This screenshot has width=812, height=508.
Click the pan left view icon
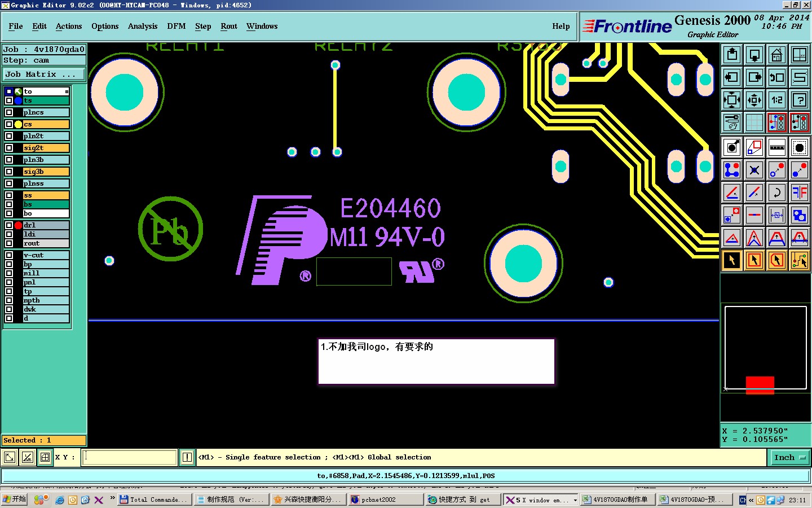(x=732, y=77)
